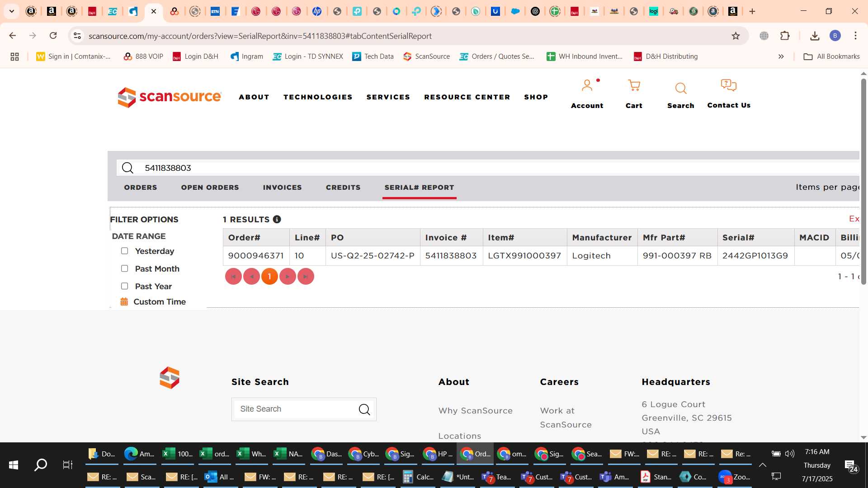Viewport: 868px width, 488px height.
Task: Open the Chrome profile avatar B
Action: (835, 36)
